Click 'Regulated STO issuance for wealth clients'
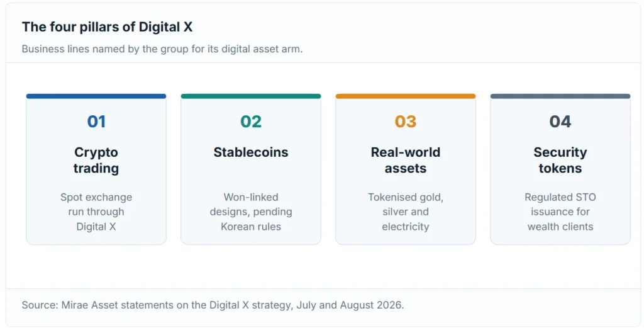Screen dimensions: 644x330 [560, 212]
